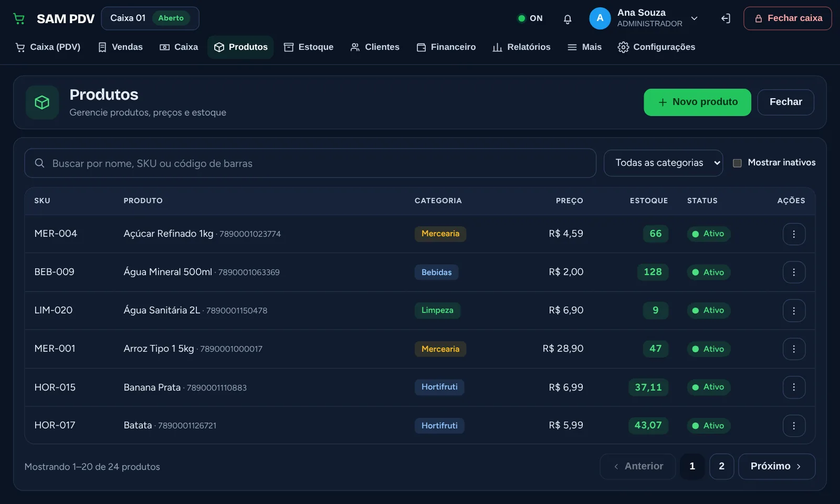This screenshot has width=840, height=504.
Task: Click the Fechar caixa button
Action: (787, 18)
